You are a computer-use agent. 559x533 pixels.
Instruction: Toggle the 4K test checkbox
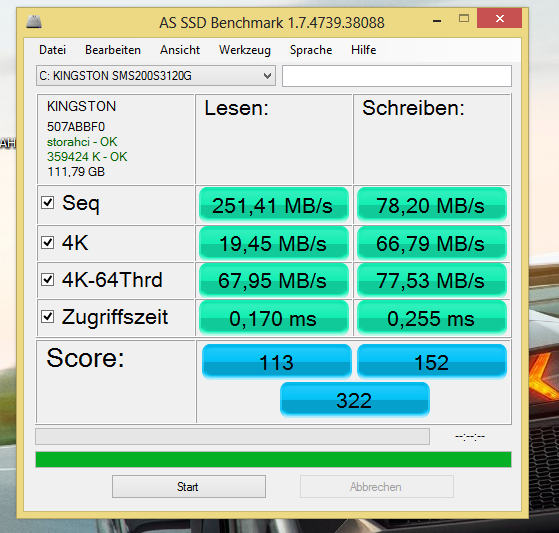tap(47, 243)
